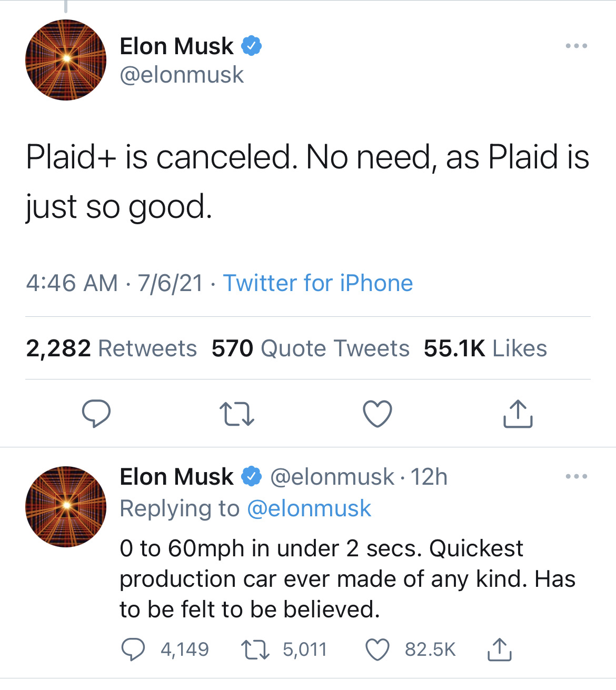The width and height of the screenshot is (616, 690).
Task: Open the main tweet's three-dot menu
Action: coord(577,46)
